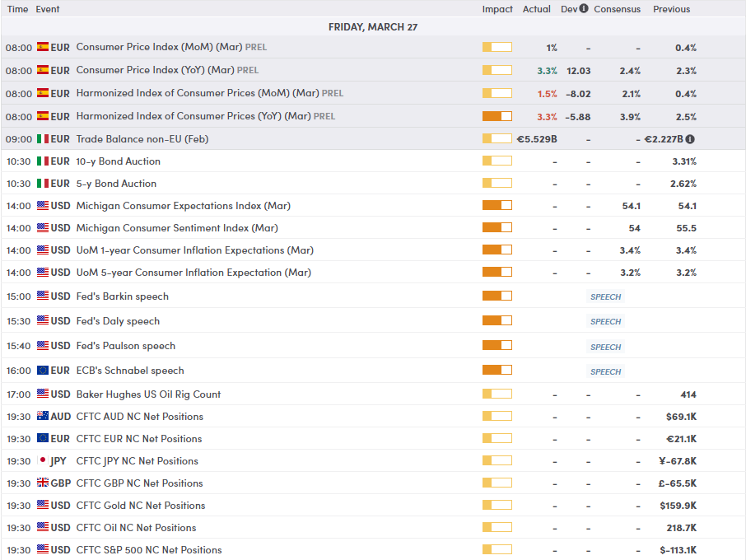Click US flag on CFTC Gold row
746x560 pixels.
[x=43, y=506]
